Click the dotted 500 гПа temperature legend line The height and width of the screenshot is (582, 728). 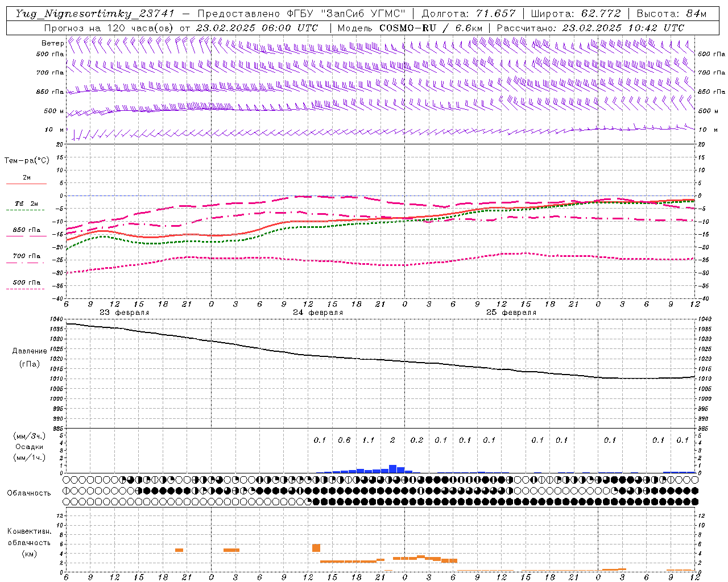(x=25, y=289)
